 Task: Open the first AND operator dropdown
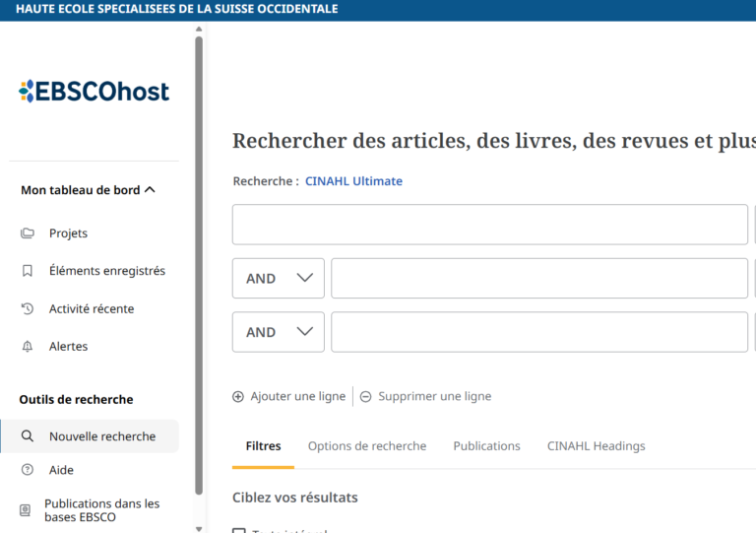(x=279, y=279)
